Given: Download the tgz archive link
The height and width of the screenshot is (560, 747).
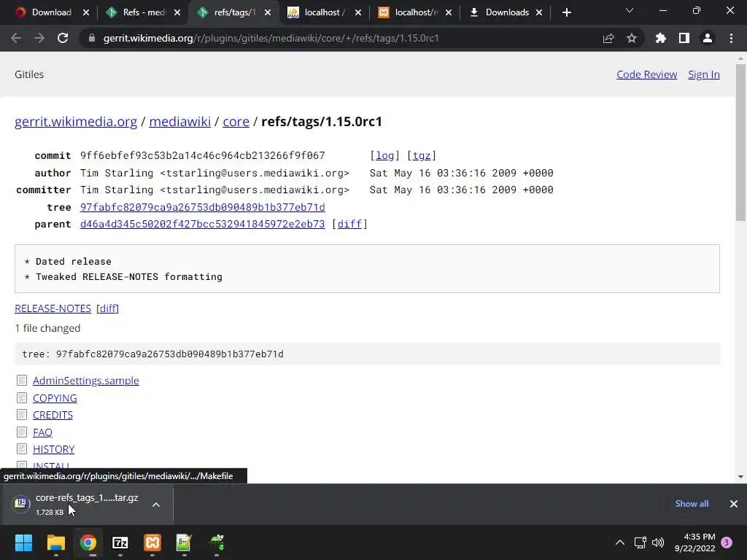Looking at the screenshot, I should pos(421,155).
